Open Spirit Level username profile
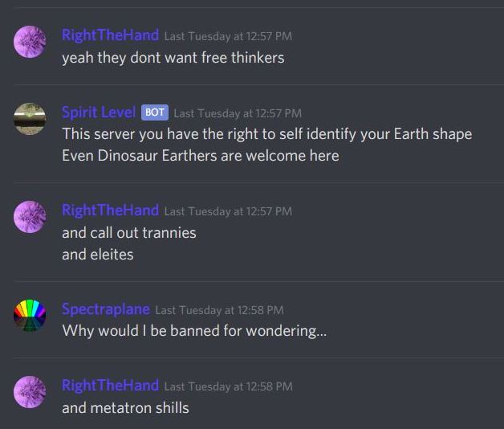Screen dimensions: 504x429 pyautogui.click(x=99, y=112)
